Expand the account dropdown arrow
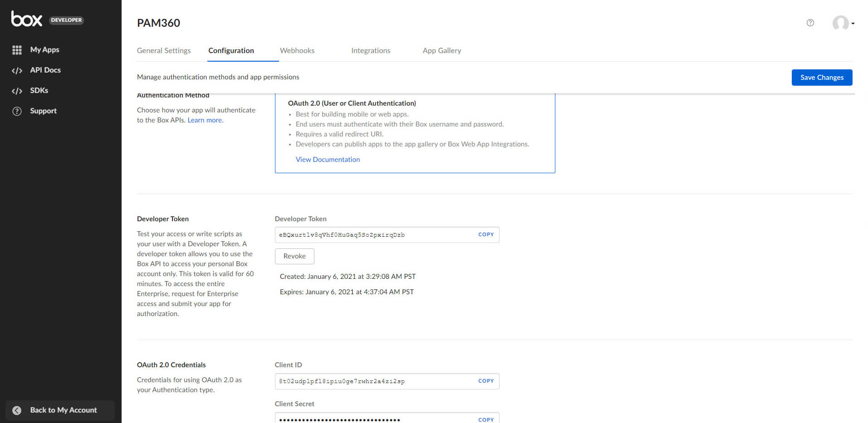 point(853,24)
